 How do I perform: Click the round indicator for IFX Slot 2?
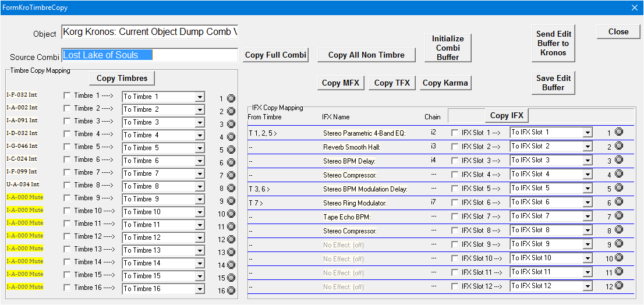pos(619,146)
